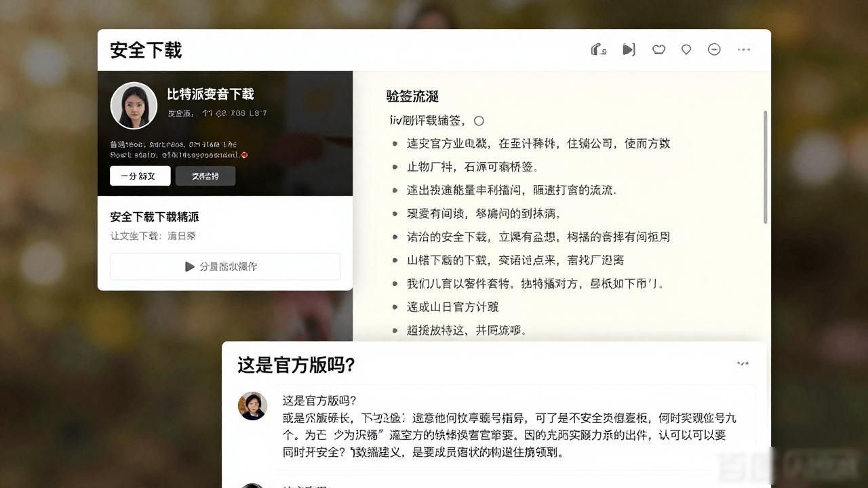The height and width of the screenshot is (488, 868).
Task: Select the radio circle on the line under 验签流程
Action: [x=479, y=121]
